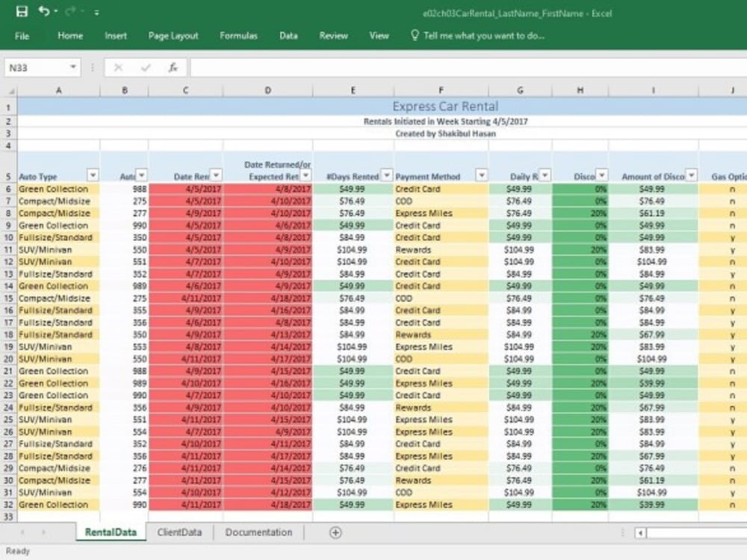The image size is (747, 560).
Task: Click the Express Car Rental title cell
Action: coord(445,106)
